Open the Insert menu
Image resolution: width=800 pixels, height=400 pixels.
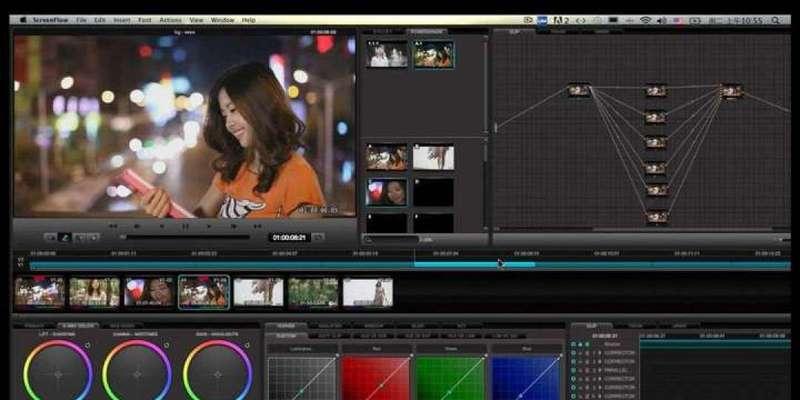(x=122, y=20)
